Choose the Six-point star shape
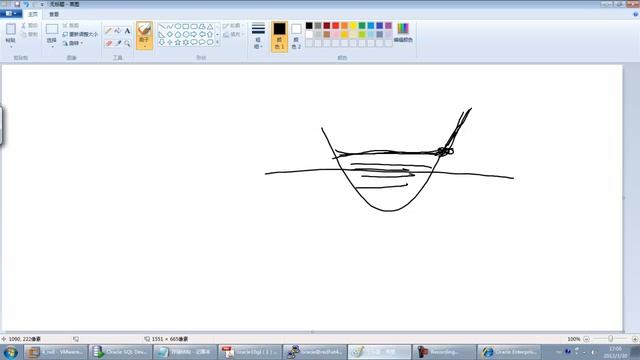Image resolution: width=640 pixels, height=360 pixels. click(x=186, y=42)
